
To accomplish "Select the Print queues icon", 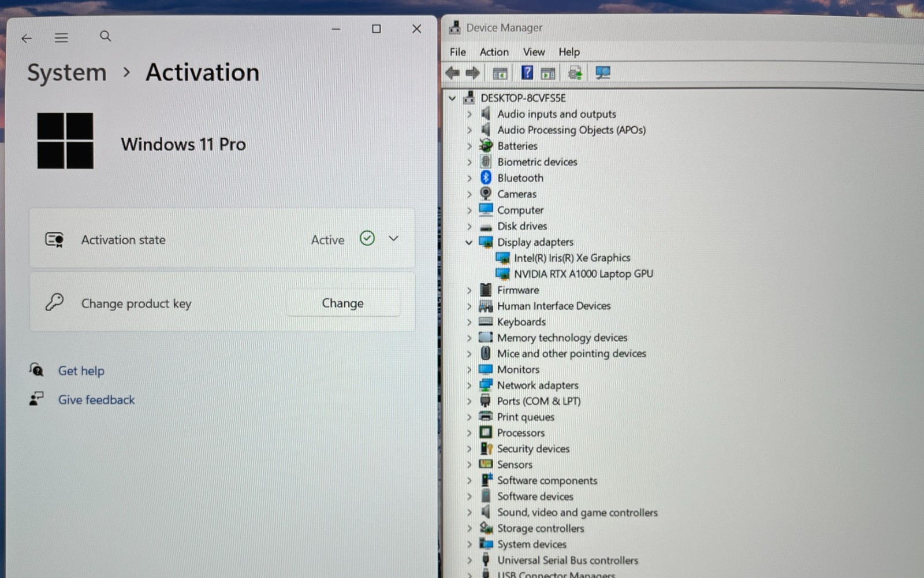I will 486,416.
